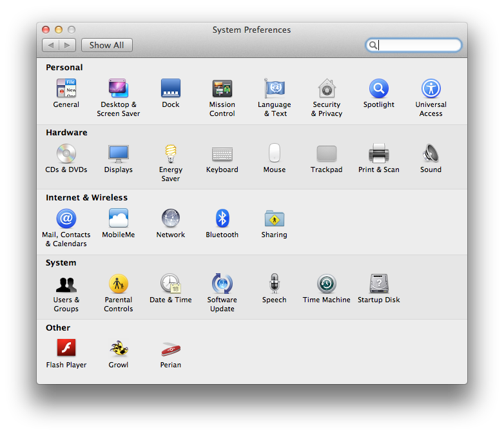Viewport: 504px width, 435px height.
Task: Open Universal Access settings
Action: coord(431,89)
